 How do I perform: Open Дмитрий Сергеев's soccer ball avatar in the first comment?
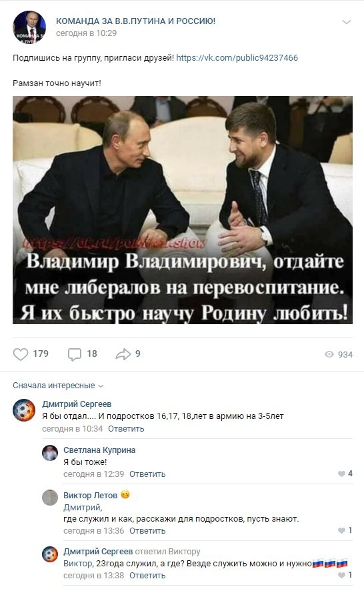point(24,410)
